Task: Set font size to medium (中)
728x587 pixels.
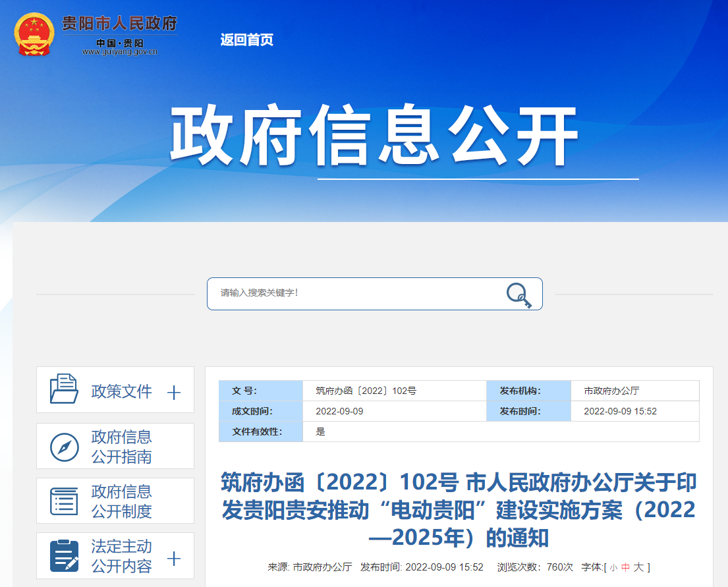Action: [x=625, y=567]
